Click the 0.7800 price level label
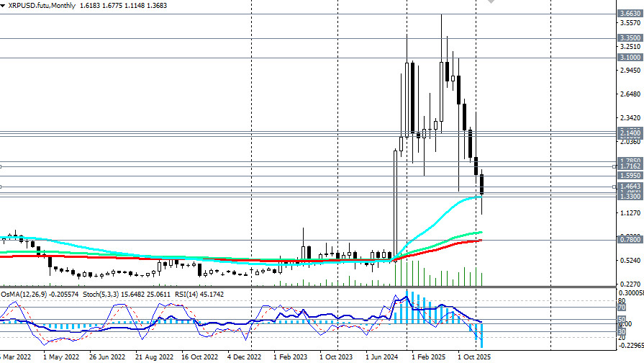The width and height of the screenshot is (644, 363). (x=630, y=239)
